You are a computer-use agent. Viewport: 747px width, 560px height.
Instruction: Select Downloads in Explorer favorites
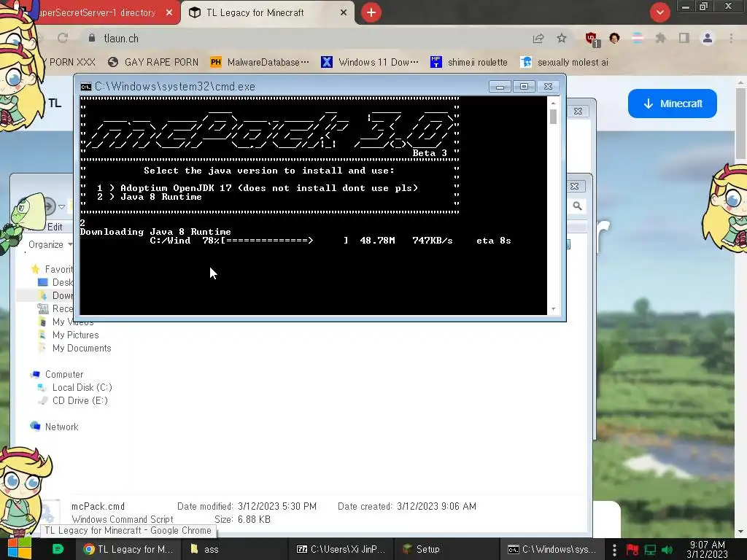click(x=55, y=296)
